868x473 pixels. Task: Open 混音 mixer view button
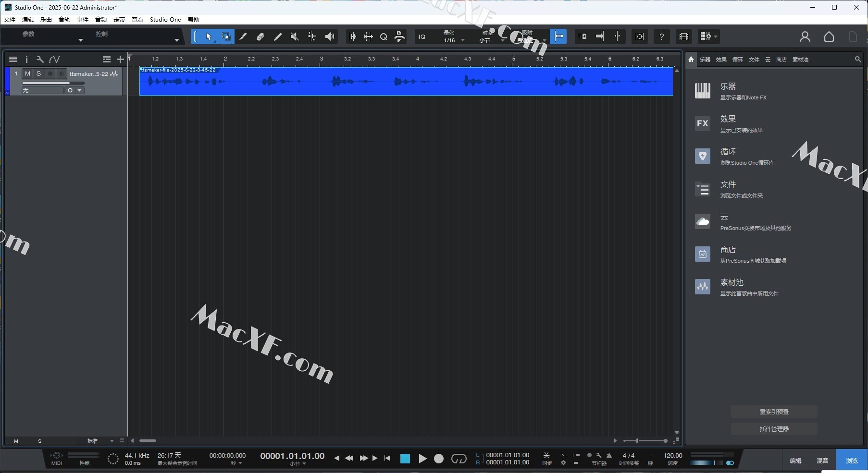[822, 461]
